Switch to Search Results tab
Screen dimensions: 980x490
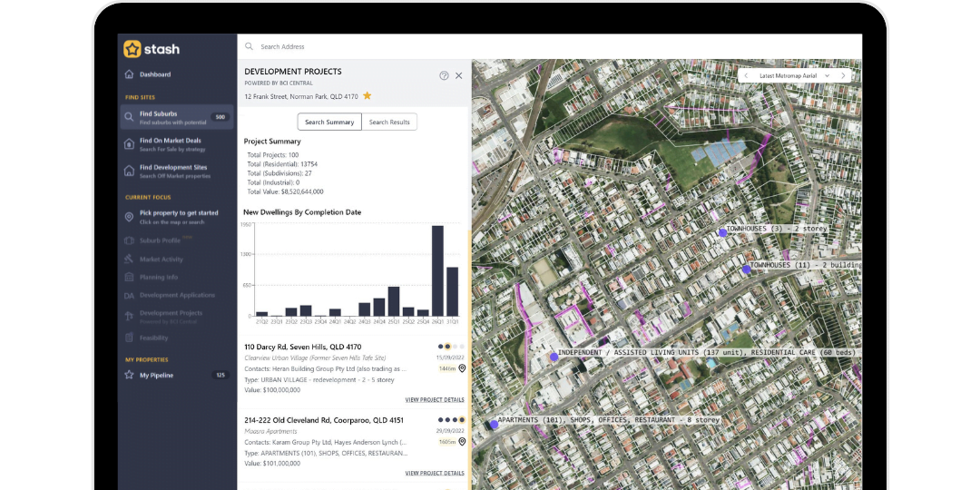389,122
